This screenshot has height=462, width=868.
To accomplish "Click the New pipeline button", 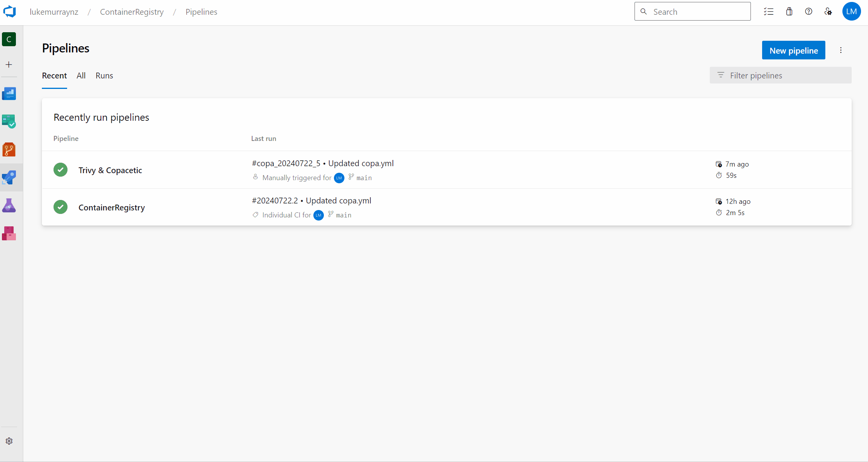I will point(794,50).
